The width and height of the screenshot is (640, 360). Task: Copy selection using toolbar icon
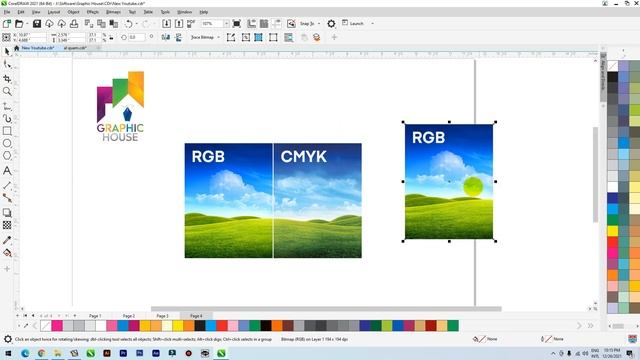[x=101, y=24]
